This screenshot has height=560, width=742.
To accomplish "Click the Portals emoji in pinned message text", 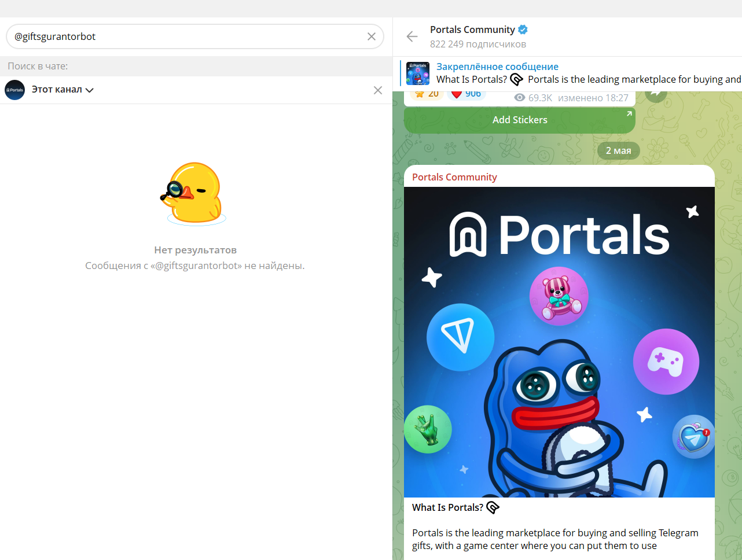I will click(517, 80).
